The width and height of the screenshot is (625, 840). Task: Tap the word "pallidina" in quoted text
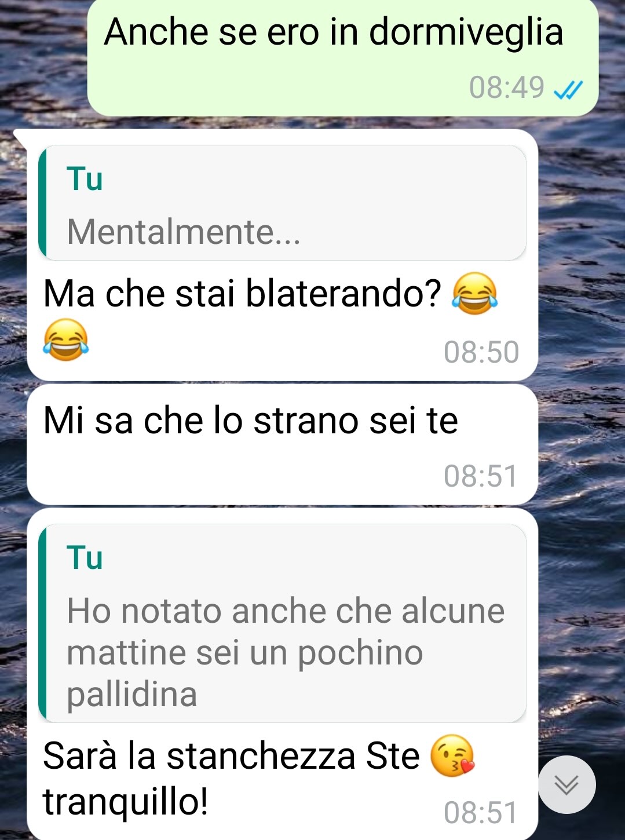(x=132, y=694)
